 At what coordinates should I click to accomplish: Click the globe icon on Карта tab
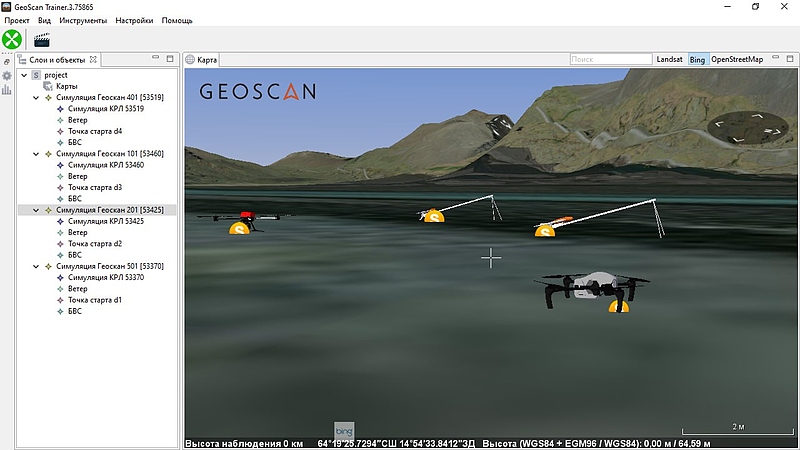190,60
